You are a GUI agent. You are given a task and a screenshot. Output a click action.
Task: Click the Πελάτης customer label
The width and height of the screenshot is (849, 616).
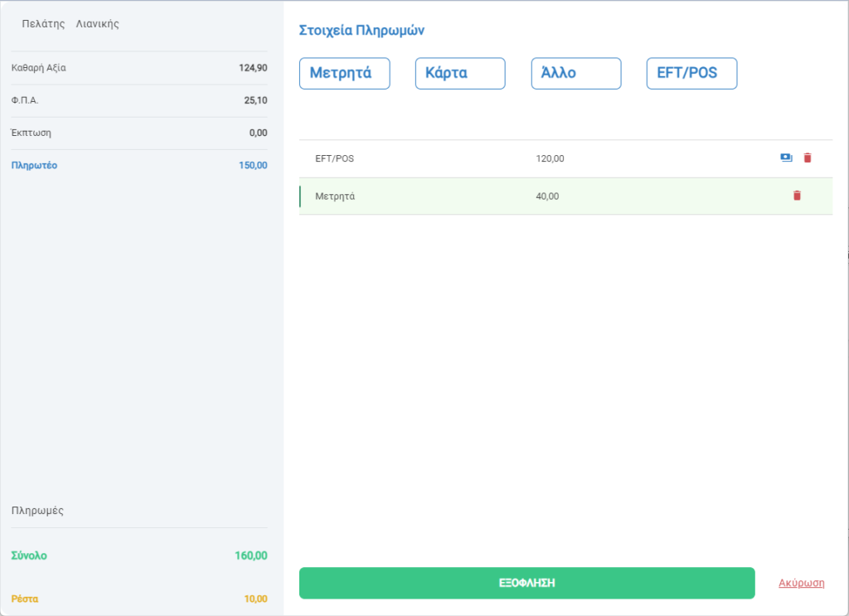tap(43, 24)
